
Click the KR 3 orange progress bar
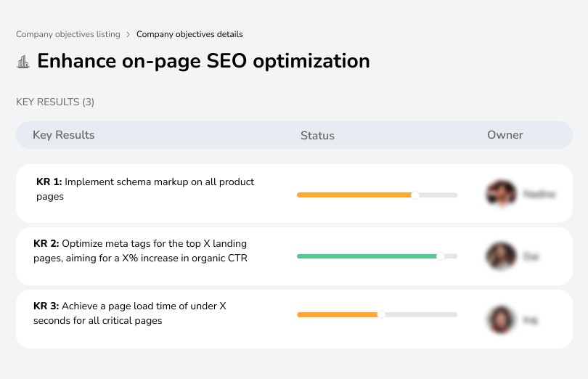(338, 315)
